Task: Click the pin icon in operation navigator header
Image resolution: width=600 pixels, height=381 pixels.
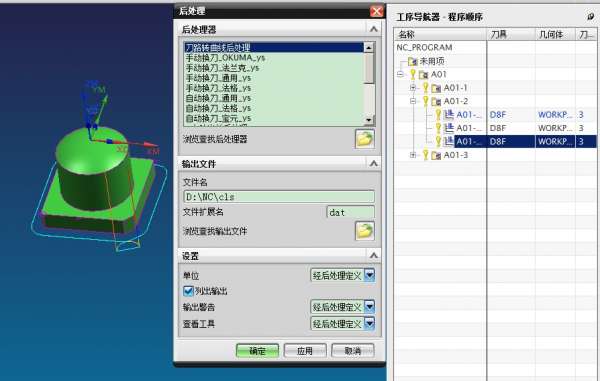Action: tap(590, 16)
